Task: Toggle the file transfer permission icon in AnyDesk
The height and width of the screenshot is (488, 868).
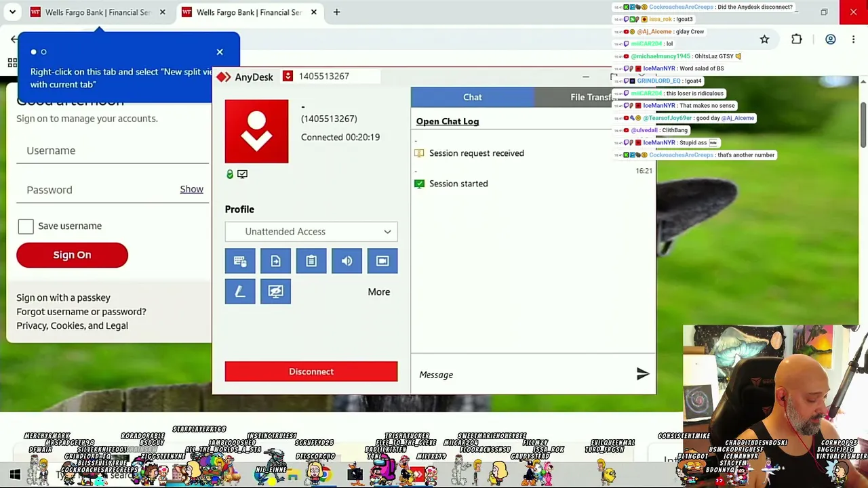Action: [x=275, y=261]
